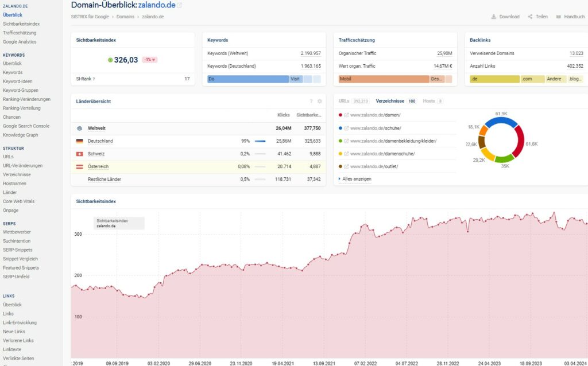This screenshot has height=366, width=588.
Task: Click the help question mark in Länderübersicht
Action: click(x=311, y=102)
